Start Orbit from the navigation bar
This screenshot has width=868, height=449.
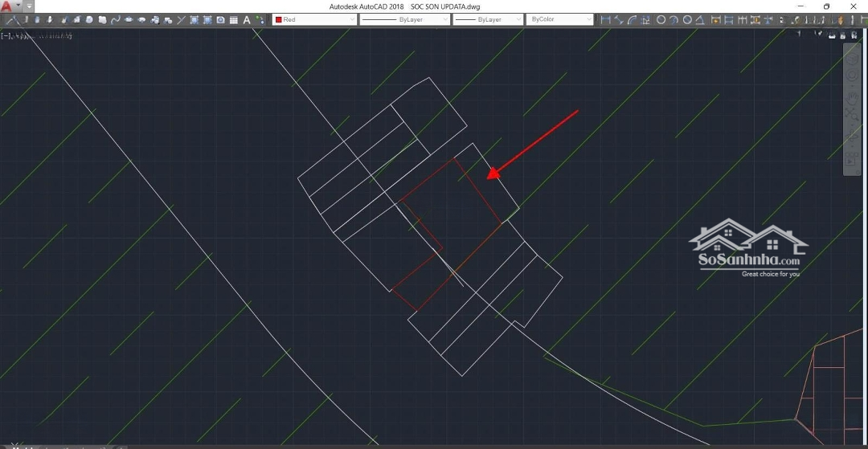852,134
